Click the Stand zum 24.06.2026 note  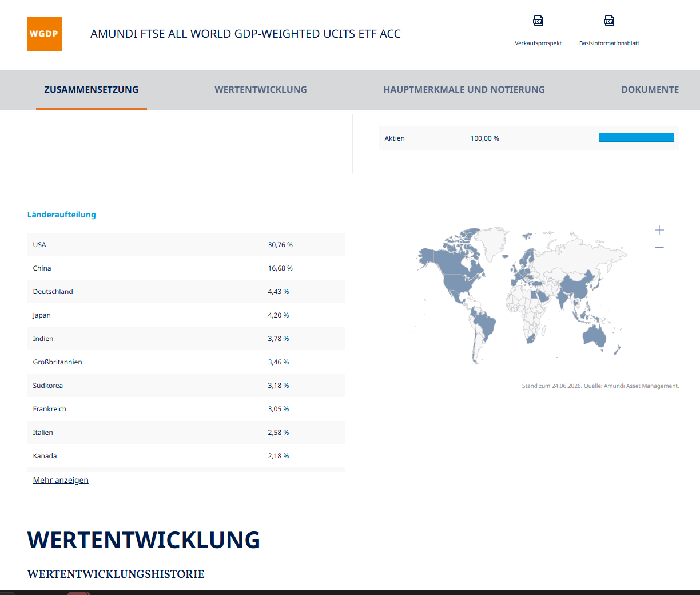pos(600,386)
